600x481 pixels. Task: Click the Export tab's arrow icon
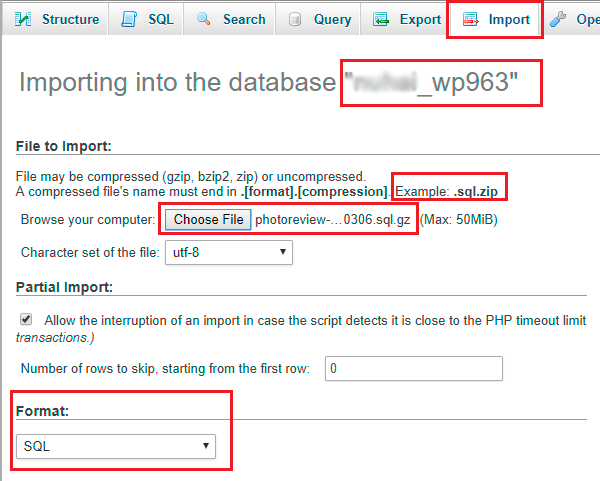pos(381,19)
